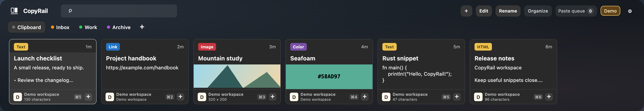Click the plus on Seafoam card
This screenshot has width=644, height=111.
coord(364,97)
